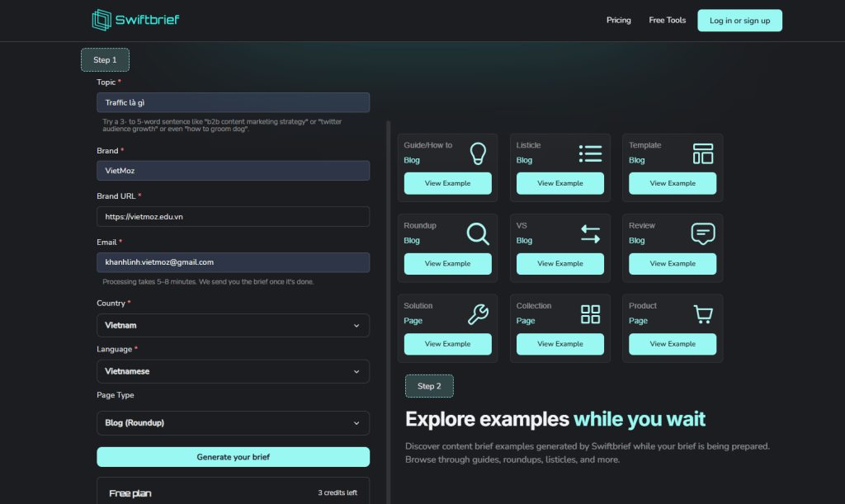845x504 pixels.
Task: Open the Country dropdown showing Vietnam
Action: [233, 325]
